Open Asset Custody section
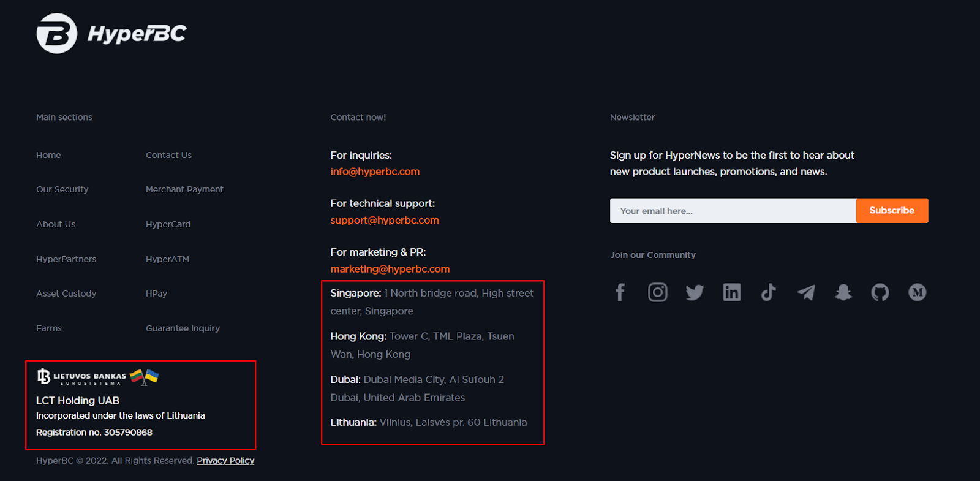The width and height of the screenshot is (980, 481). 66,294
